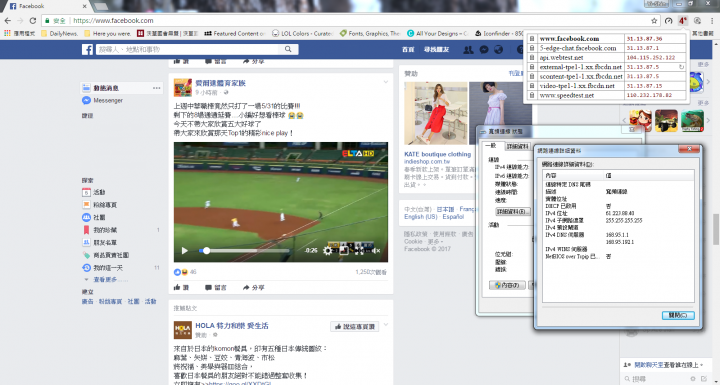720x385 pixels.
Task: Click the refresh icon in external-tpe1-1 row
Action: pyautogui.click(x=681, y=67)
